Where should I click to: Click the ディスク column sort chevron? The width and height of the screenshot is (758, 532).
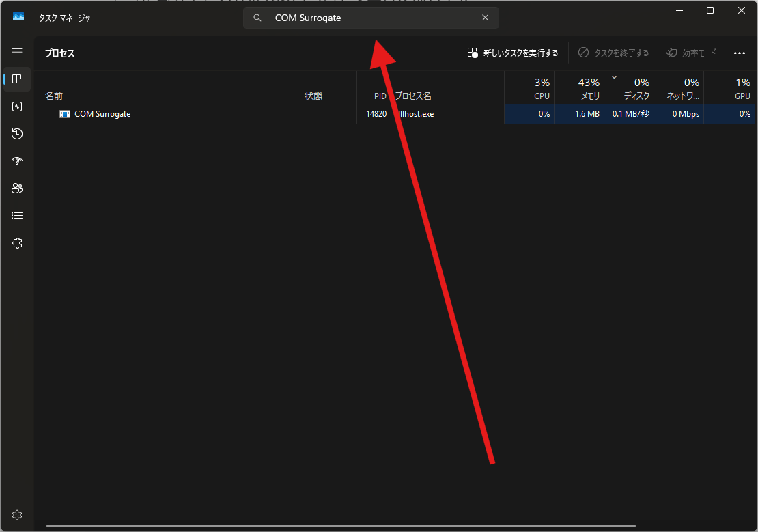(613, 77)
